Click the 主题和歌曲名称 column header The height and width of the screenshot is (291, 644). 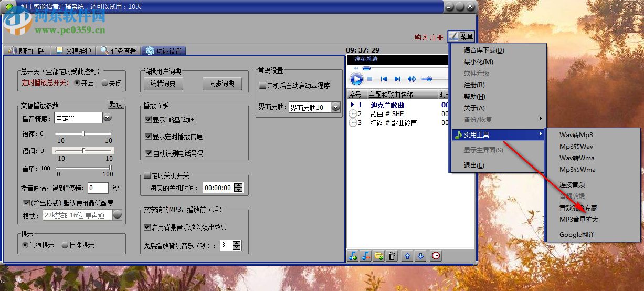[403, 95]
